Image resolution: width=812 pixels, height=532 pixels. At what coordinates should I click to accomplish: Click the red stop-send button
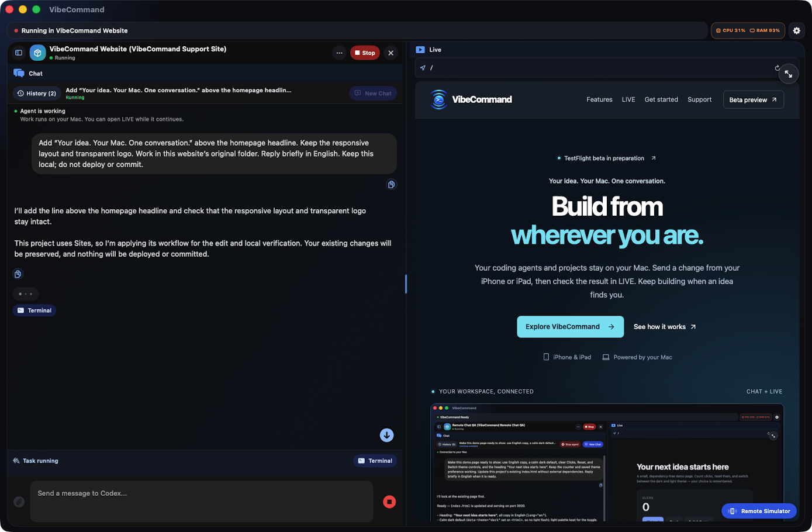389,502
